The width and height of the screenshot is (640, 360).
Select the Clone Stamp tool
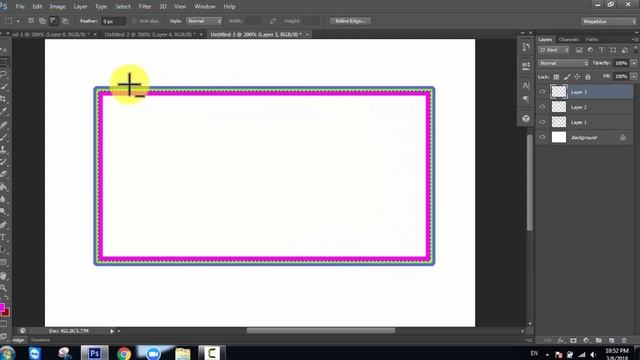(4, 149)
